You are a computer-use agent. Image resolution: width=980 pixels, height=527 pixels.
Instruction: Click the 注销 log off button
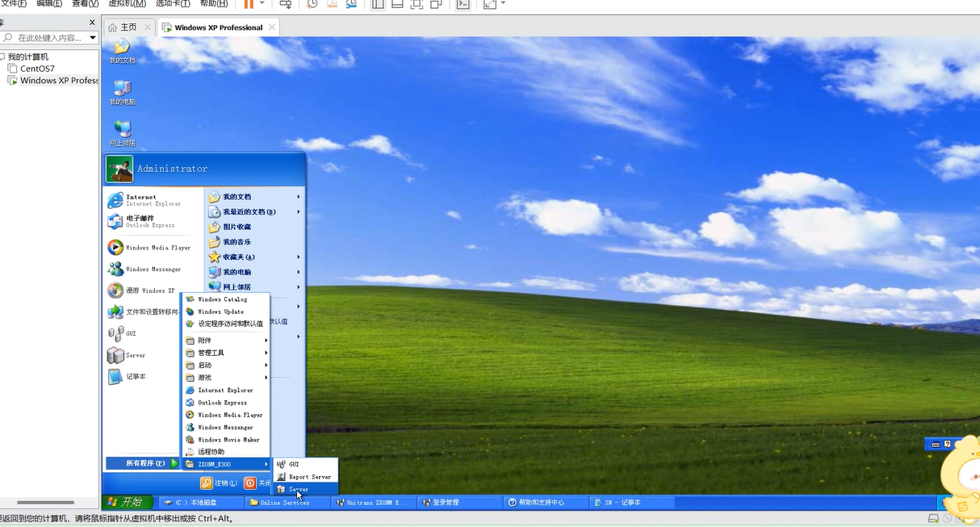click(x=219, y=483)
